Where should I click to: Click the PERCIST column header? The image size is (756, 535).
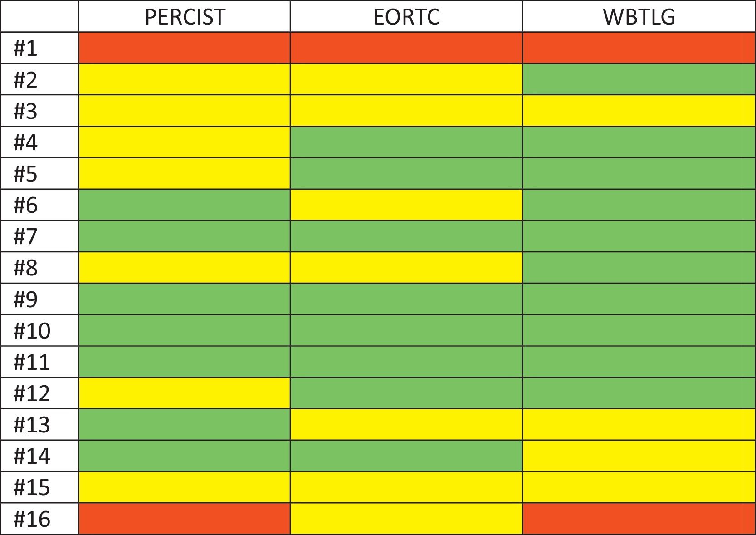pyautogui.click(x=185, y=17)
